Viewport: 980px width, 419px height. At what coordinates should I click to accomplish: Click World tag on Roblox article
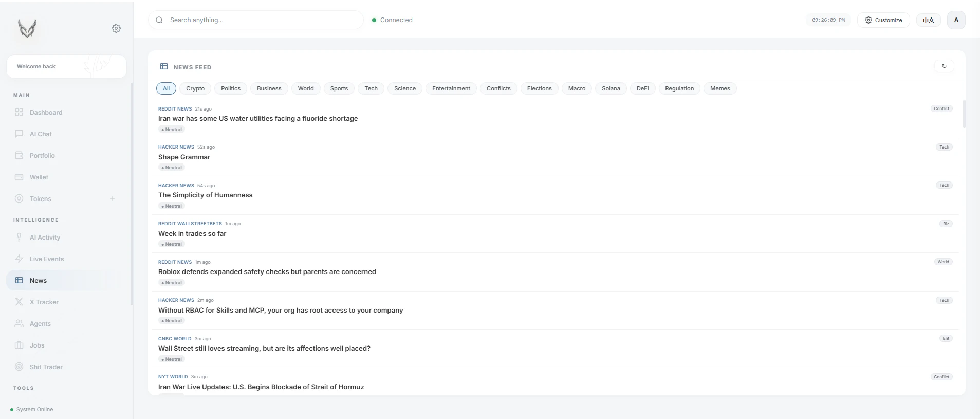tap(943, 262)
